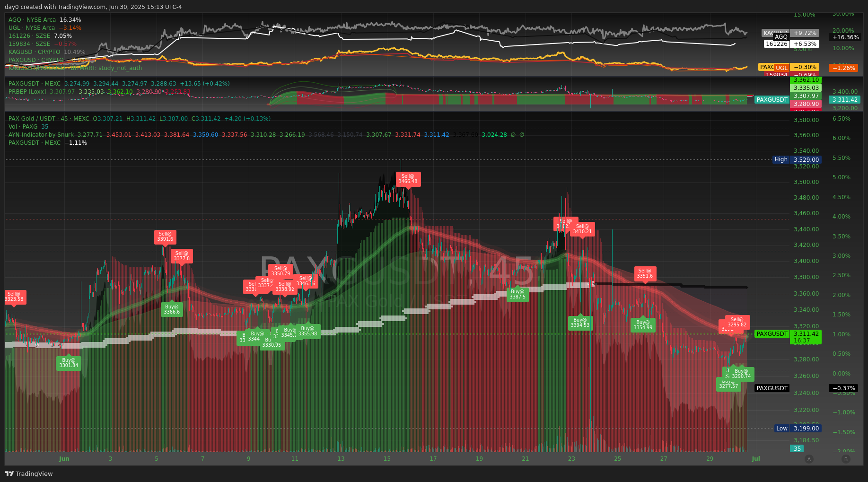Click the bright green 3,362.10 axis label
Screen dimensions: 868x482
point(806,80)
